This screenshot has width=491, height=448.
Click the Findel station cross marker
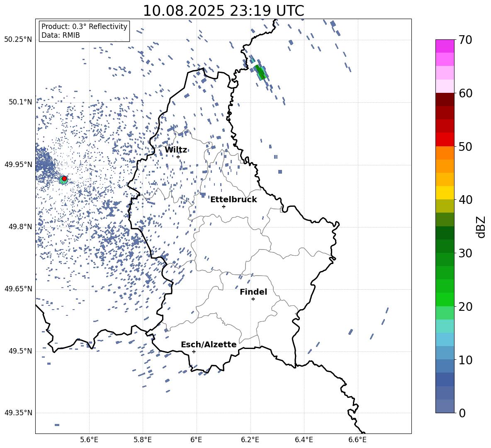tap(253, 299)
